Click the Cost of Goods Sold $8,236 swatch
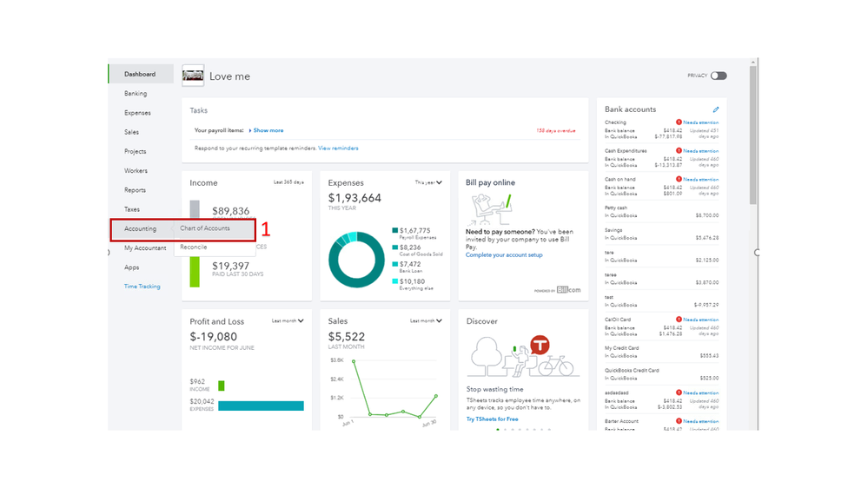Viewport: 868px width, 488px height. (x=394, y=247)
